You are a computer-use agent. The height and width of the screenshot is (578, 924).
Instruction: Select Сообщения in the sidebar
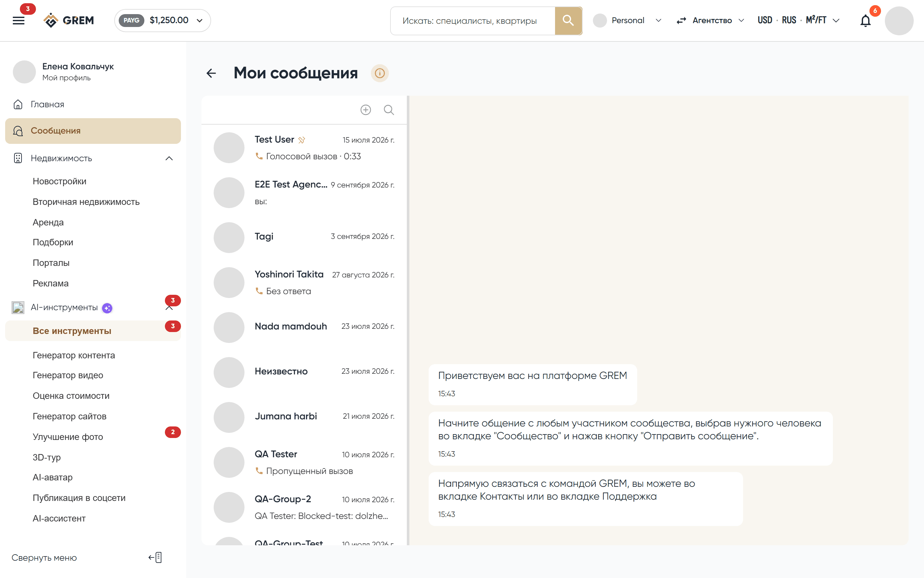[x=93, y=131]
